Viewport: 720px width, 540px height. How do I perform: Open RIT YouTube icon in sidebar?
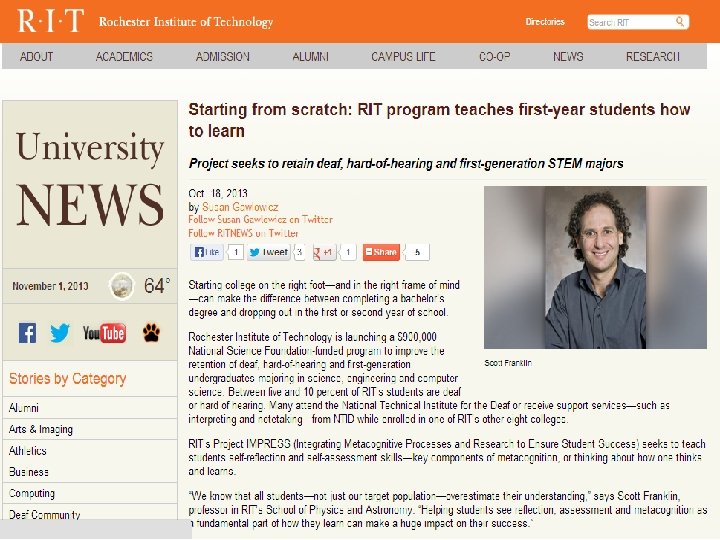(104, 333)
